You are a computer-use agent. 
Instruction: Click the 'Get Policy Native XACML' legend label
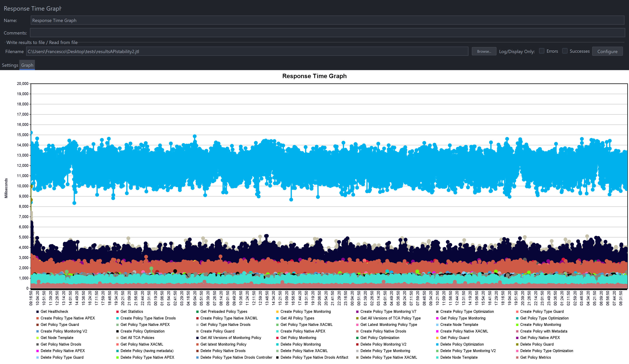pyautogui.click(x=142, y=344)
